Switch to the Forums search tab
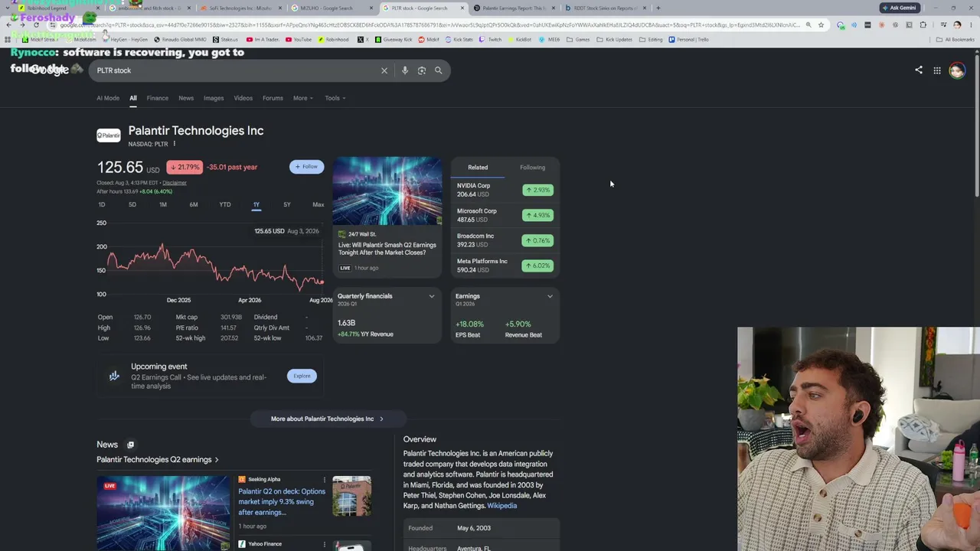This screenshot has width=980, height=551. (273, 98)
